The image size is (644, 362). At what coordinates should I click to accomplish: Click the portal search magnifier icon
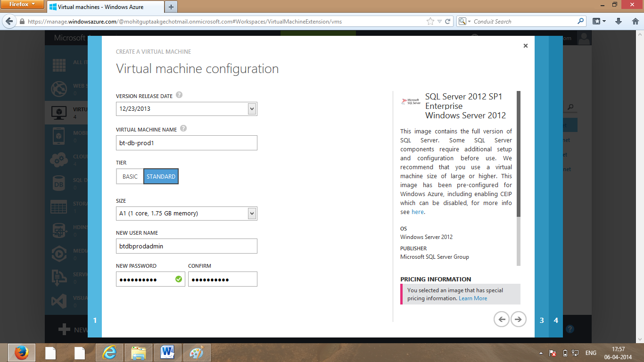(570, 107)
